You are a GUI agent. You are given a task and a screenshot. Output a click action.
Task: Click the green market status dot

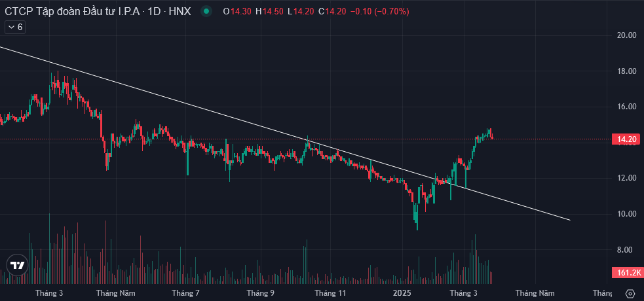click(x=206, y=12)
